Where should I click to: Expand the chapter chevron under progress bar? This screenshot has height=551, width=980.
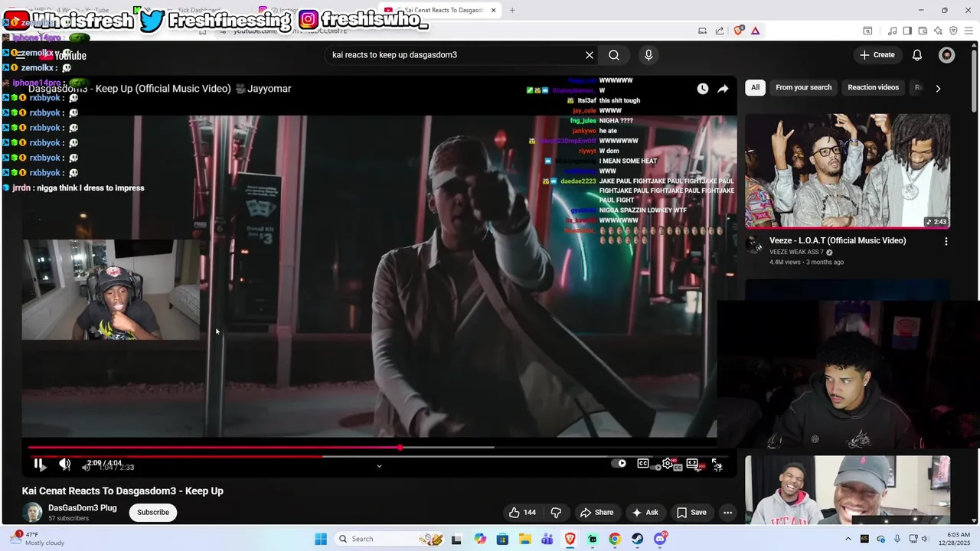pos(379,466)
